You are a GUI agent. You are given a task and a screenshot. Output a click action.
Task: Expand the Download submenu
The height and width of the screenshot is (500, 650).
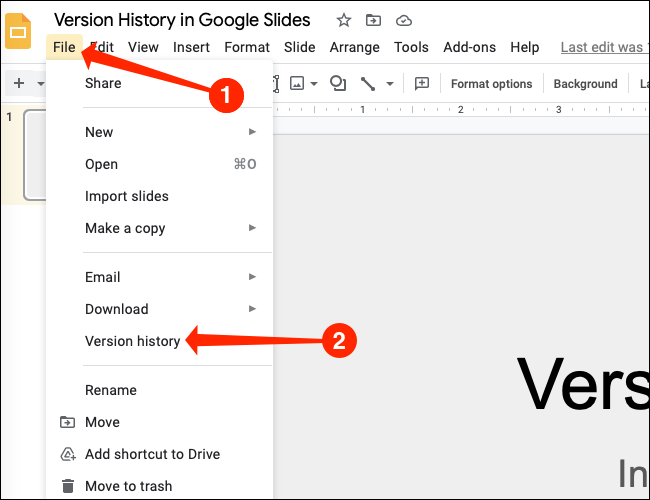click(160, 309)
